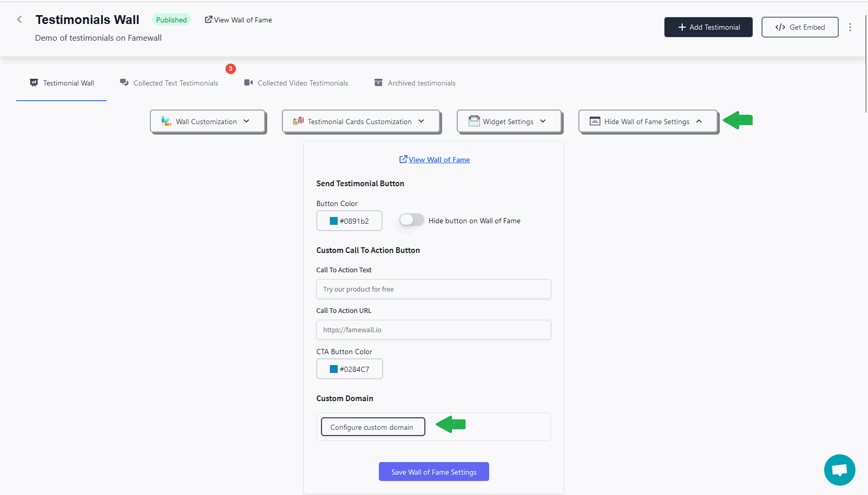Screen dimensions: 868x495
Task: Open the chat support bubble
Action: 839,470
